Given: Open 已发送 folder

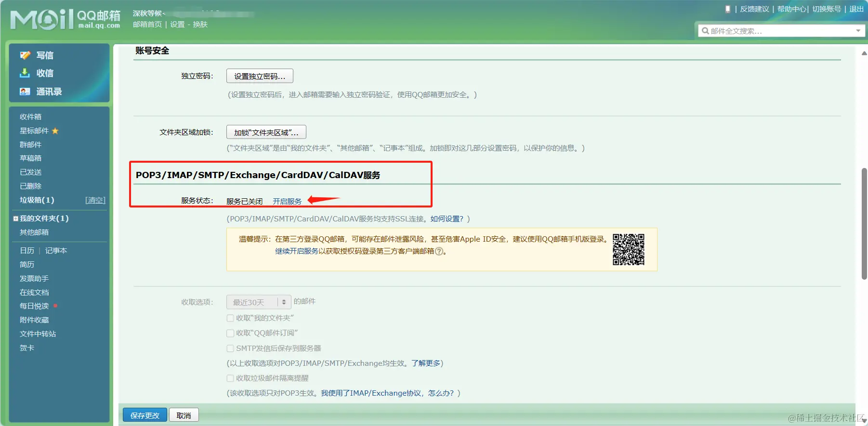Looking at the screenshot, I should [x=30, y=172].
